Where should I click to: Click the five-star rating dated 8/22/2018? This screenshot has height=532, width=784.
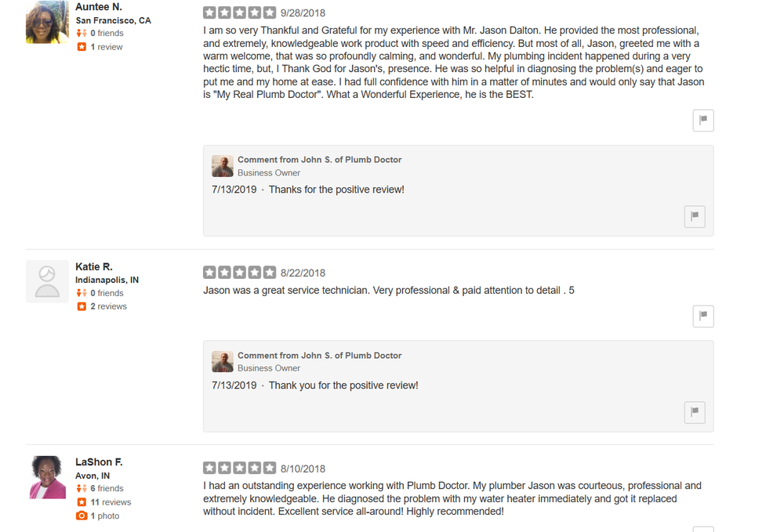[239, 273]
